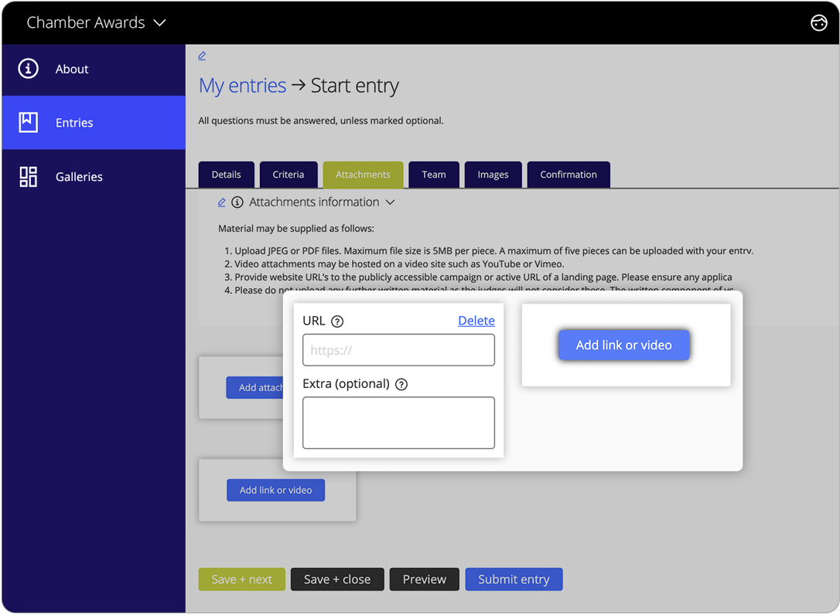Click inside the https:// URL field

pyautogui.click(x=398, y=349)
